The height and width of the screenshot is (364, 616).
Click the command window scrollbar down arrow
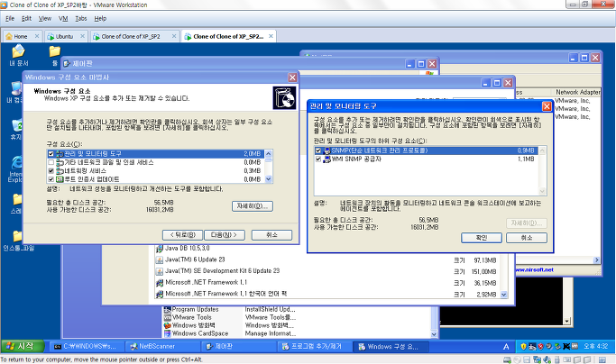567,321
